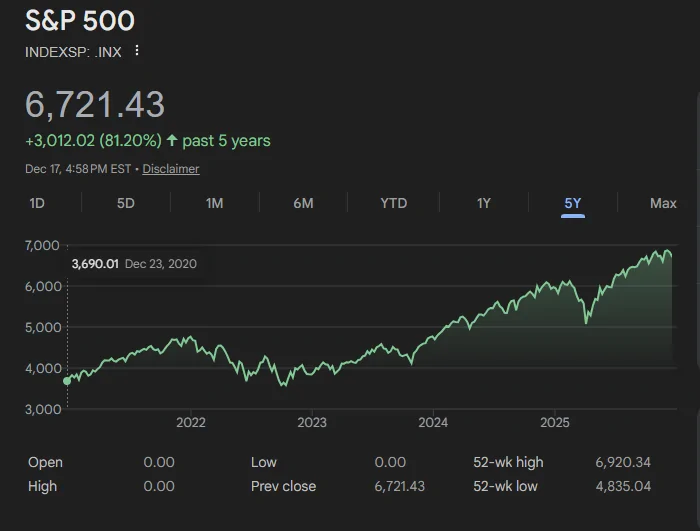This screenshot has height=531, width=700.
Task: Switch chart to YTD view
Action: (393, 203)
